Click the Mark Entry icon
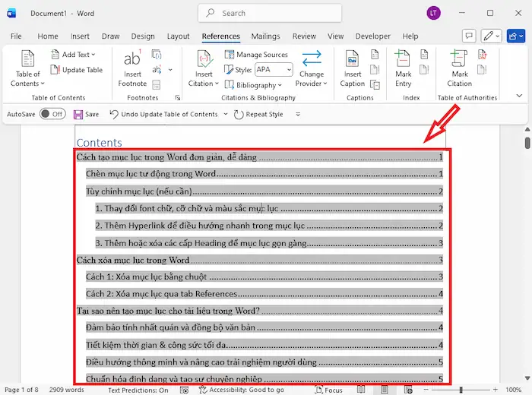Screen dimensions: 532x395 pyautogui.click(x=403, y=61)
